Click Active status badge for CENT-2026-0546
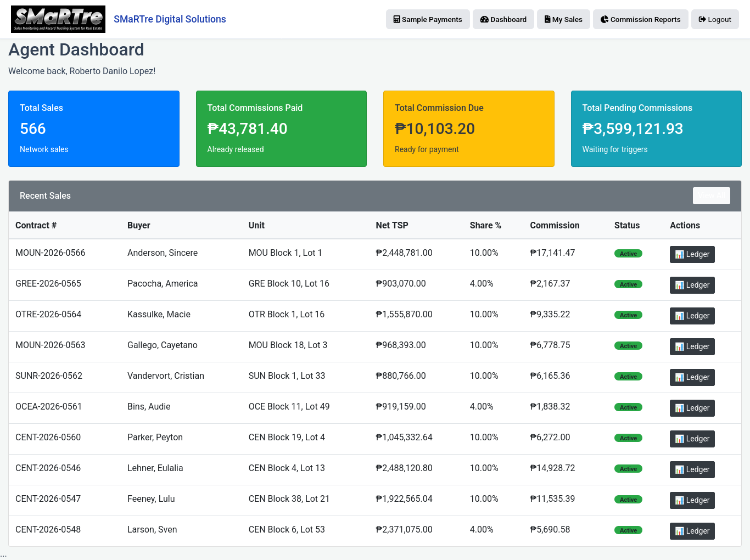 click(628, 469)
